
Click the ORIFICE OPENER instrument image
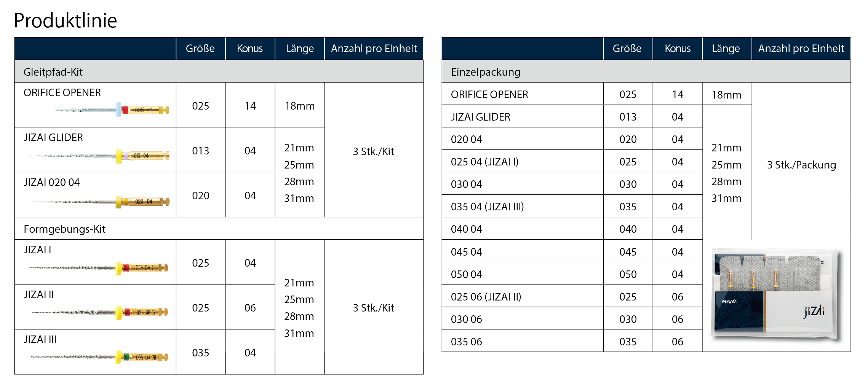[111, 110]
